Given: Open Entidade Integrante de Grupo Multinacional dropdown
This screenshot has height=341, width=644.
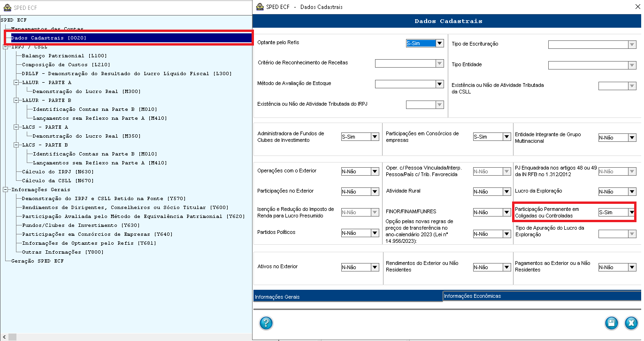Looking at the screenshot, I should pyautogui.click(x=632, y=138).
